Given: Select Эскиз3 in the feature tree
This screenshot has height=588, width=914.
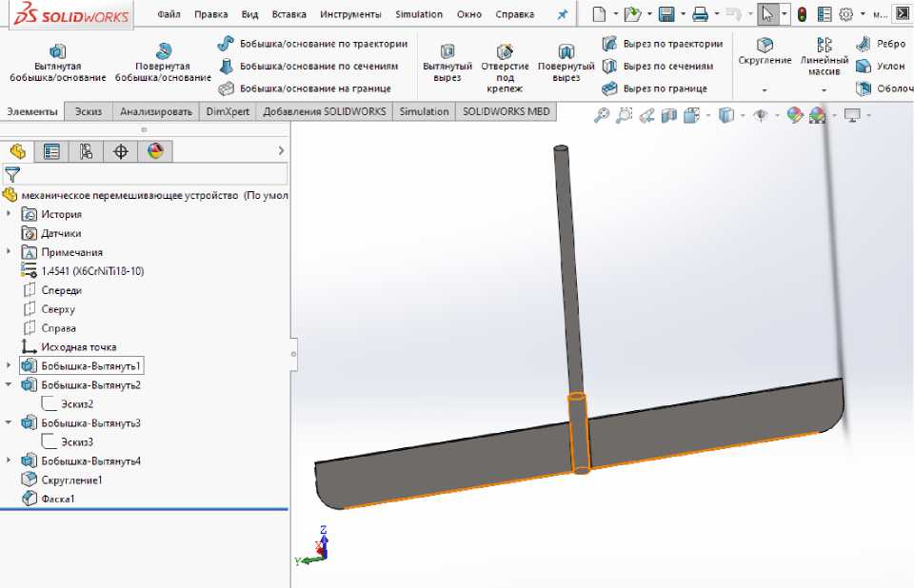Looking at the screenshot, I should 77,441.
